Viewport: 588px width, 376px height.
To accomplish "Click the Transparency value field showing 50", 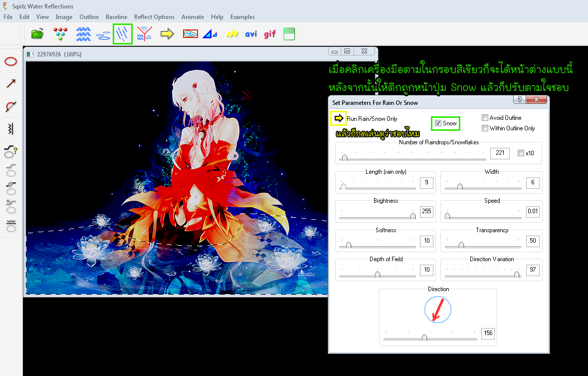I will [x=533, y=241].
